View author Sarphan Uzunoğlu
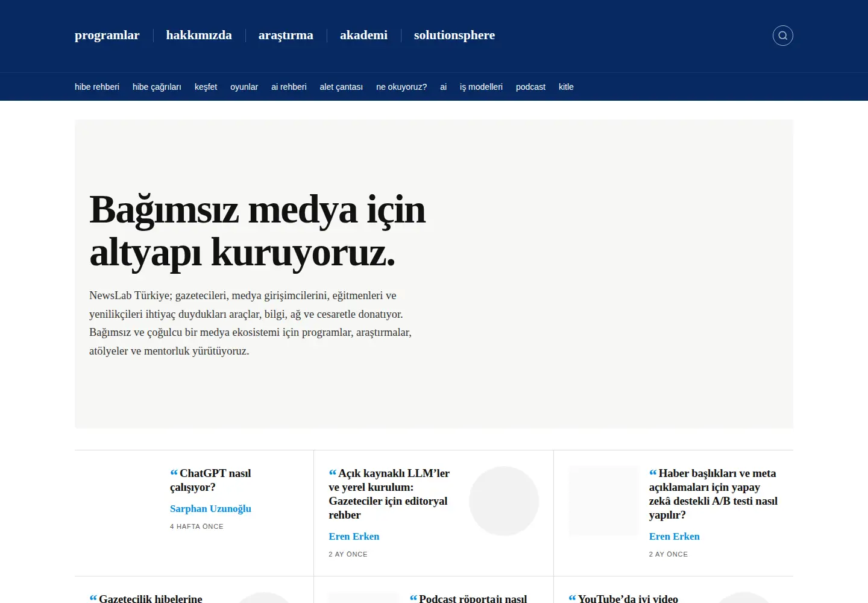868x603 pixels. (210, 508)
